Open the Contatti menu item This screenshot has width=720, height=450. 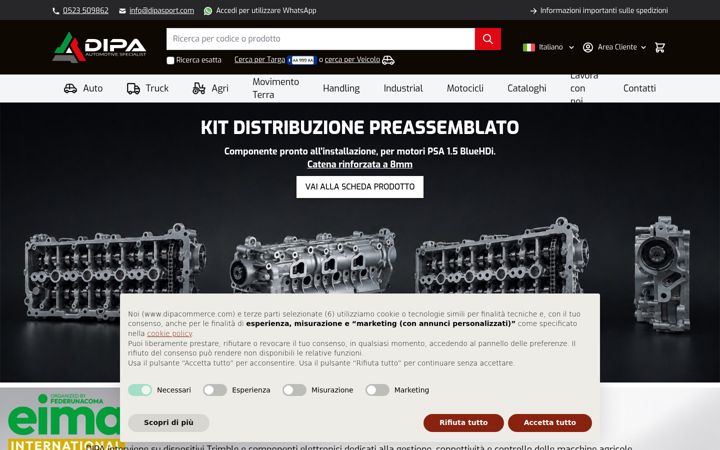tap(639, 88)
